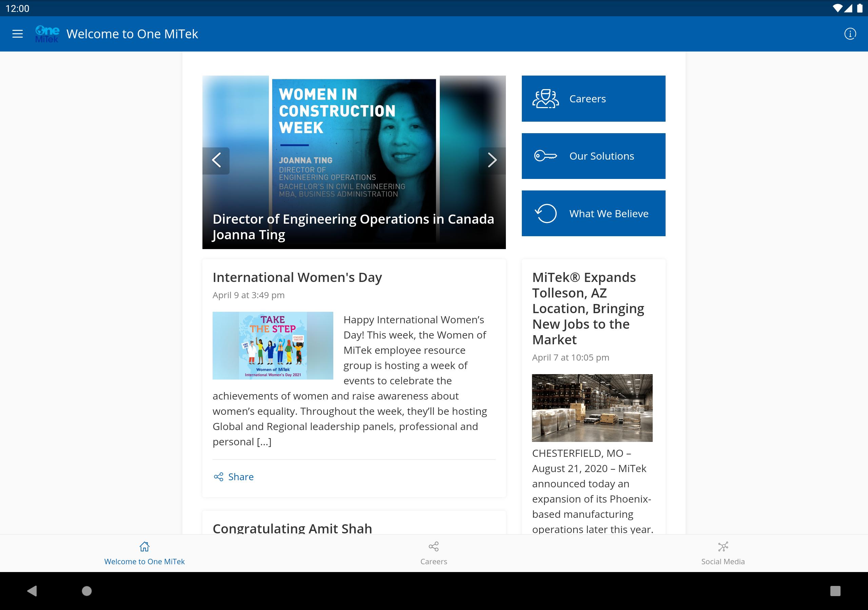Screen dimensions: 868x610
Task: Tap the home icon in bottom bar
Action: click(144, 547)
